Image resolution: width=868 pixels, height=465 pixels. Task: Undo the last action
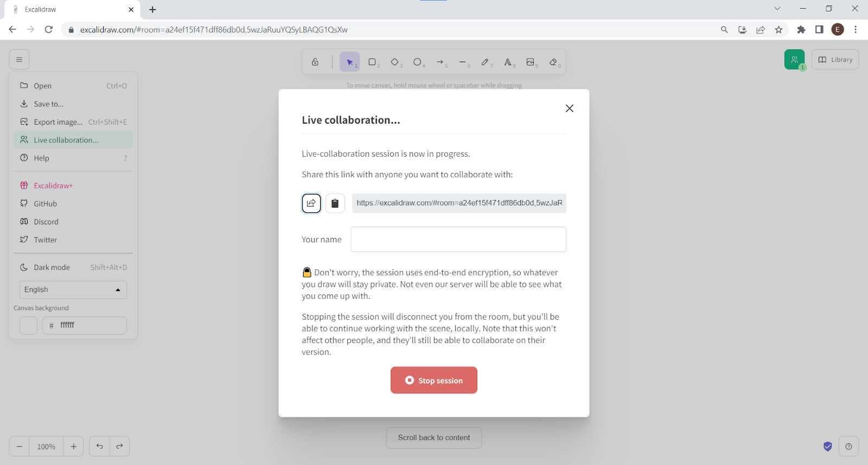click(x=100, y=447)
